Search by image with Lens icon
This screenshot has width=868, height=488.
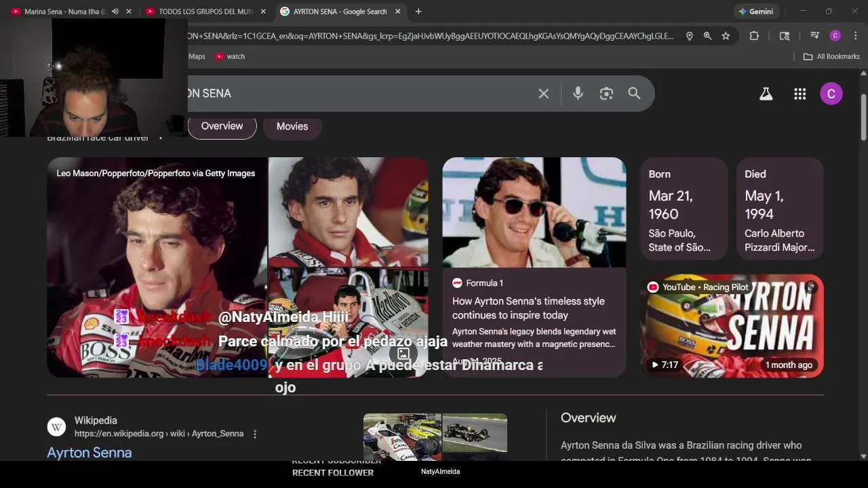(606, 94)
